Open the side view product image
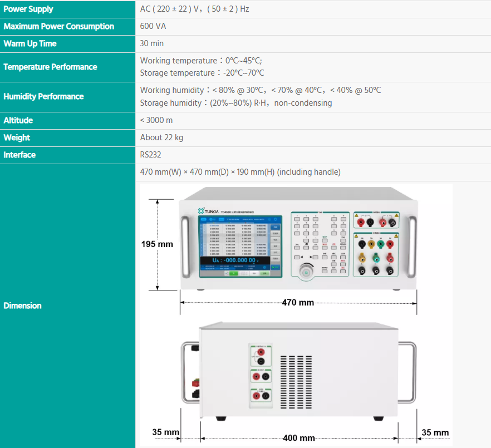Image resolution: width=491 pixels, height=448 pixels. [299, 372]
